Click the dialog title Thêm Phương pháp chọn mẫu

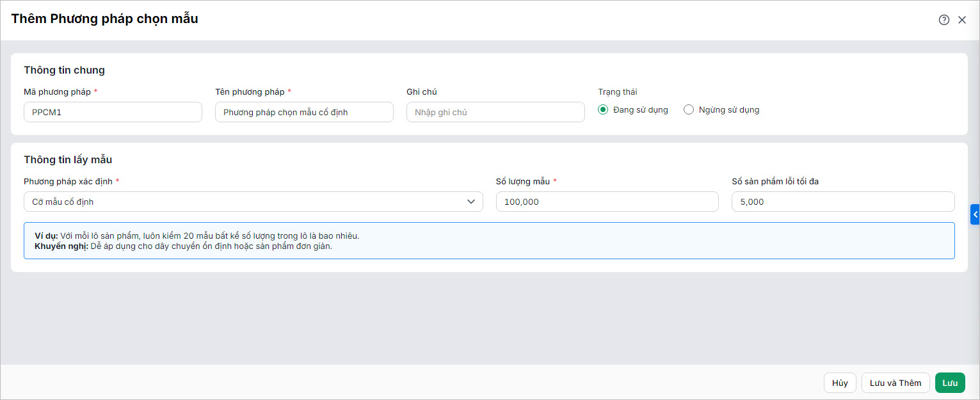104,19
